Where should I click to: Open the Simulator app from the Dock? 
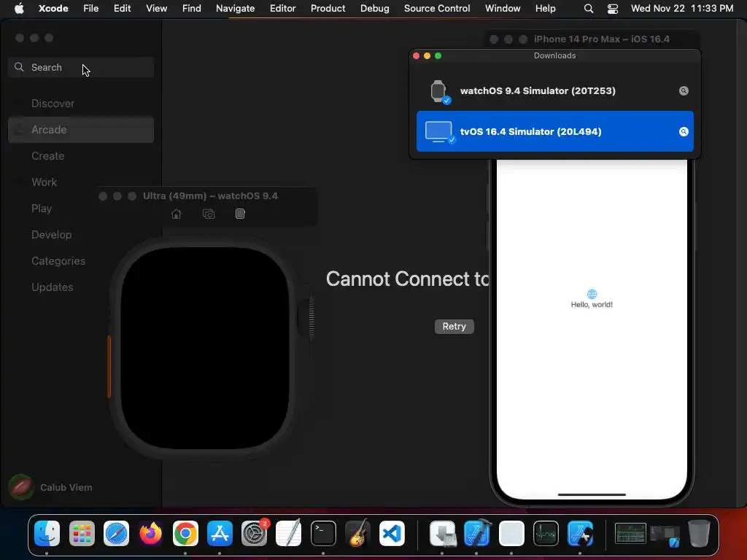(x=580, y=533)
